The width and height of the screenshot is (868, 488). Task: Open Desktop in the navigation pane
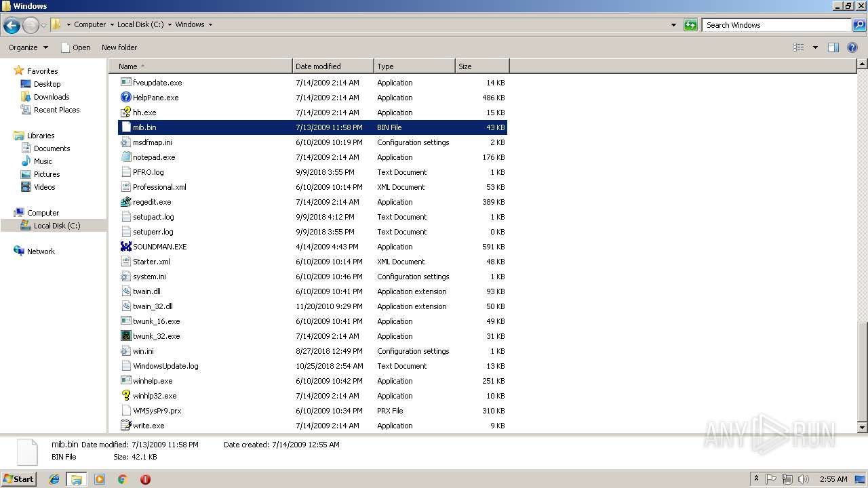click(47, 84)
